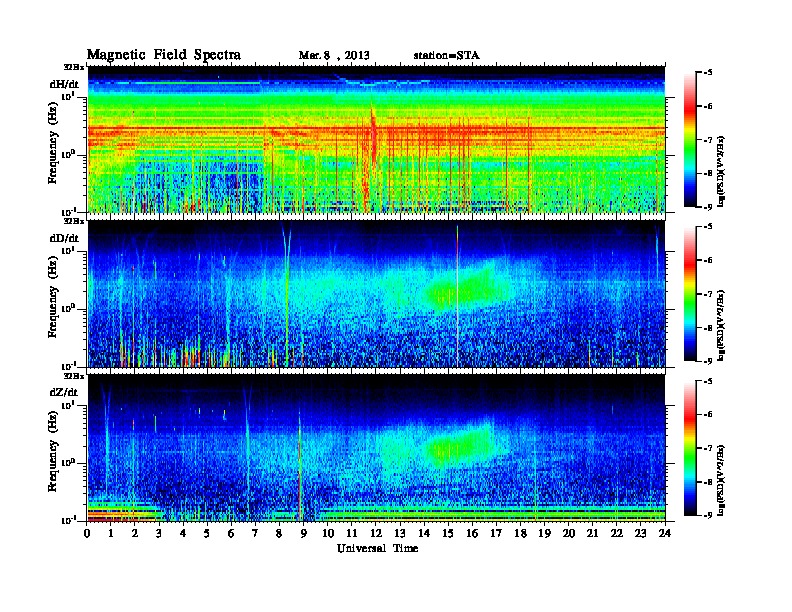The height and width of the screenshot is (612, 792).
Task: Click hour tick "1" on the time axis
Action: [x=111, y=533]
